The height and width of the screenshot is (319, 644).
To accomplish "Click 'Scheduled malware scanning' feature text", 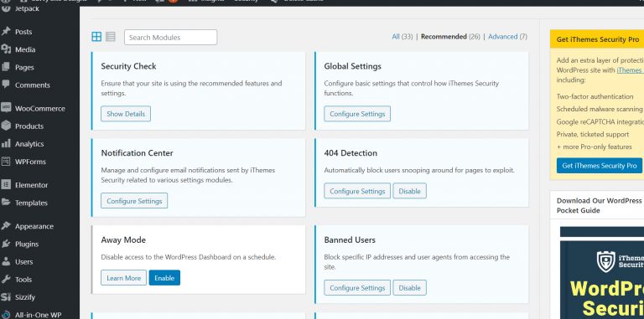I will click(x=600, y=109).
